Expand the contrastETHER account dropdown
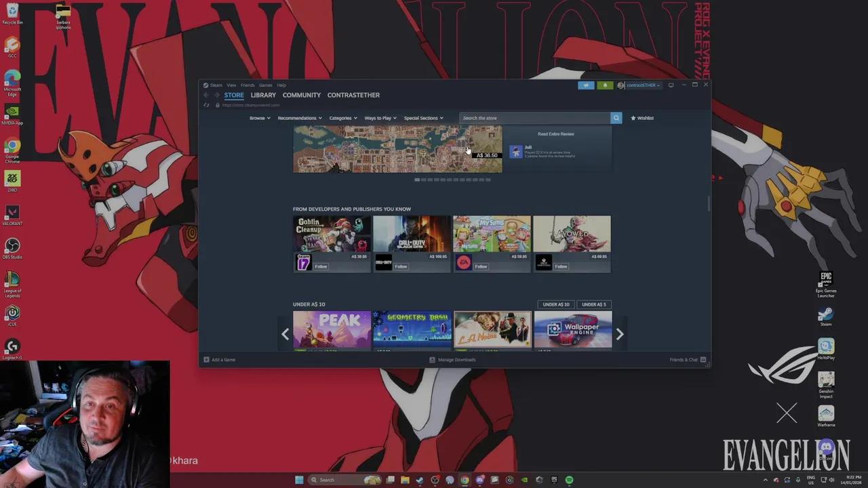The height and width of the screenshot is (488, 868). coord(640,85)
